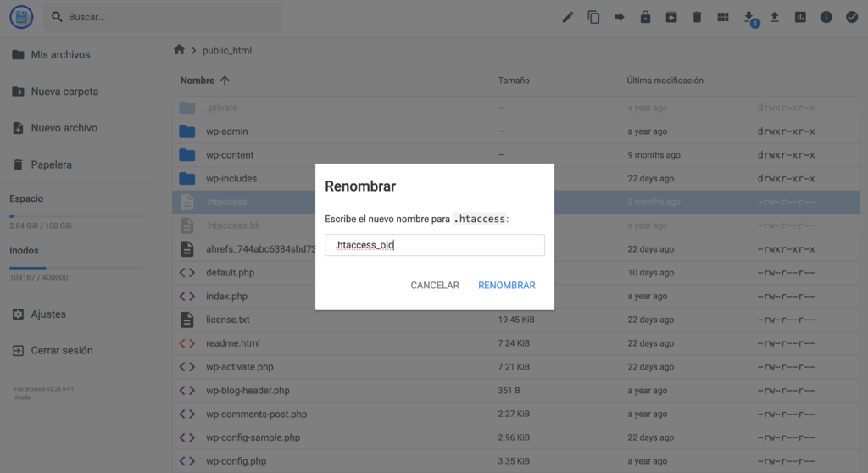The width and height of the screenshot is (868, 473).
Task: Select the wp-config.php file
Action: click(516, 461)
